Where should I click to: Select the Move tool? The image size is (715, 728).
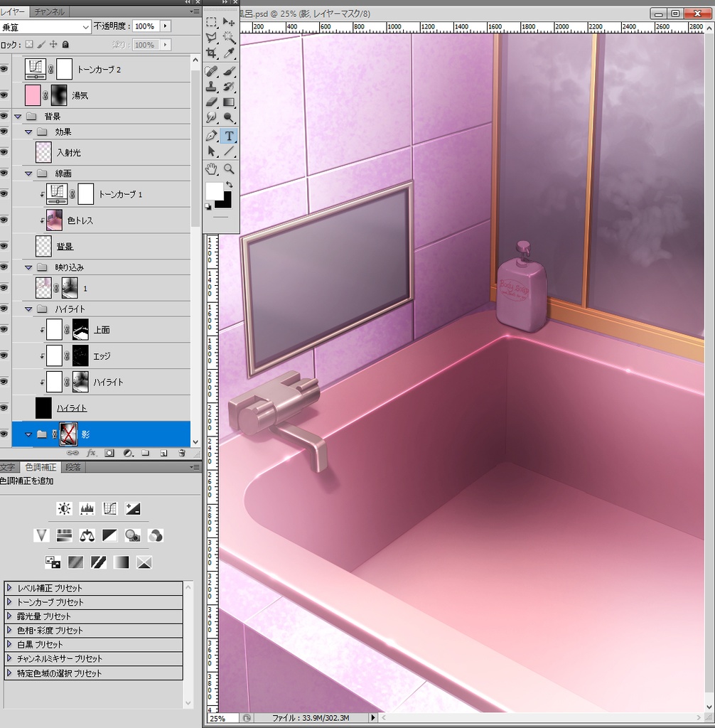229,22
